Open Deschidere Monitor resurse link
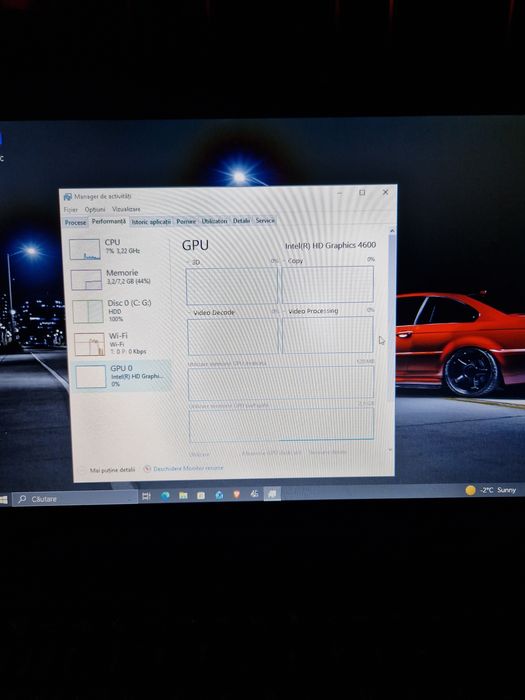The image size is (525, 700). tap(188, 468)
